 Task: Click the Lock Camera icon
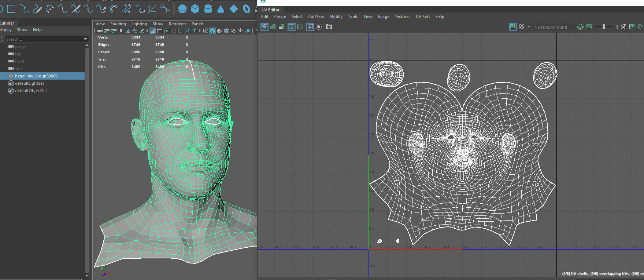(x=107, y=31)
